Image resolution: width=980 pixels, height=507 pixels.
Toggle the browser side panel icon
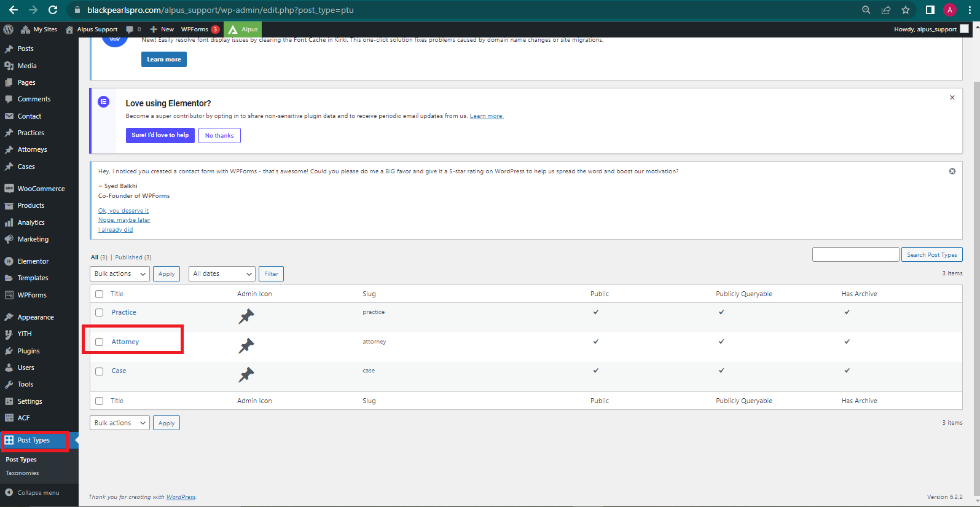[930, 10]
